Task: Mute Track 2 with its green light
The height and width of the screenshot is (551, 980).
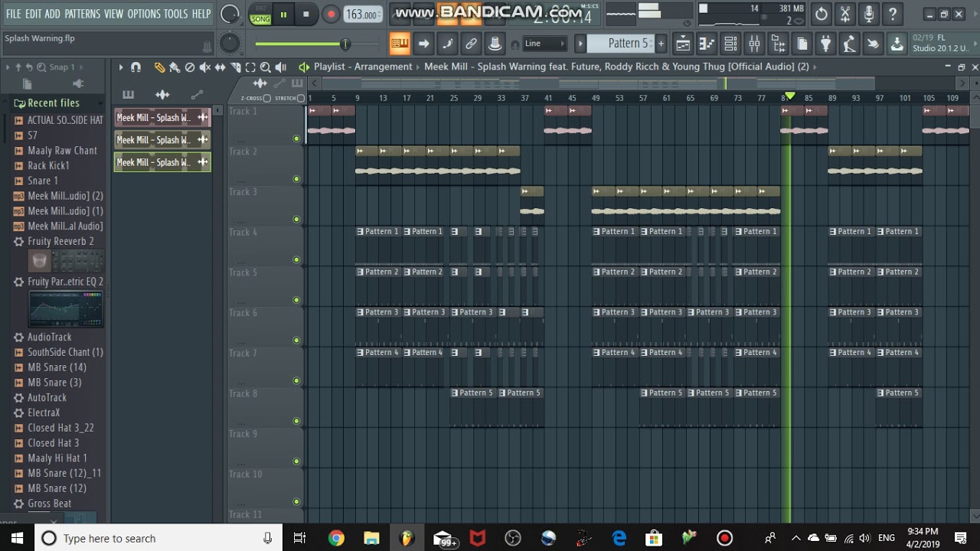Action: click(296, 179)
